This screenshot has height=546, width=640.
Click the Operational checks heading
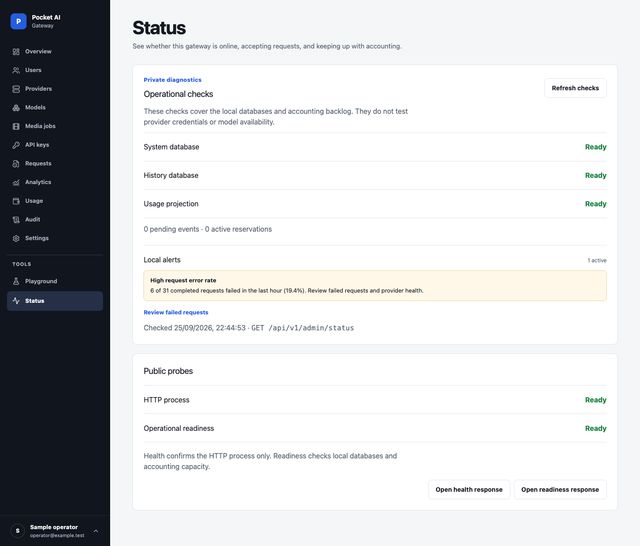point(178,94)
